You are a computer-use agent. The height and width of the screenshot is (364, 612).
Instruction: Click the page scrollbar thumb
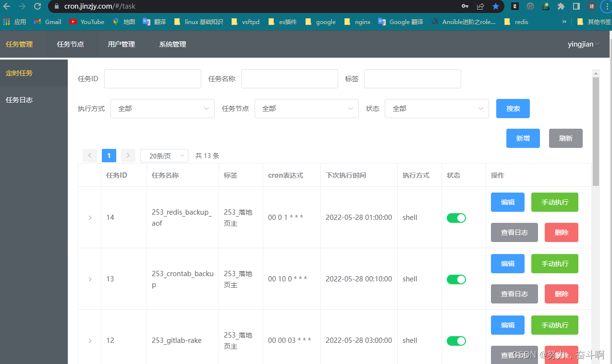pyautogui.click(x=596, y=132)
